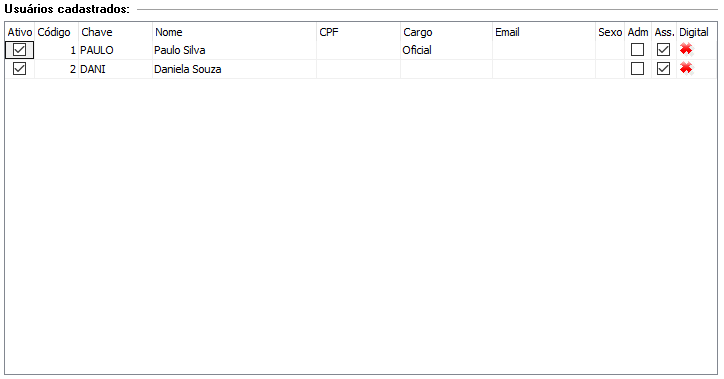Click the empty Email cell for Paulo
Viewport: 724px width, 379px height.
point(544,50)
